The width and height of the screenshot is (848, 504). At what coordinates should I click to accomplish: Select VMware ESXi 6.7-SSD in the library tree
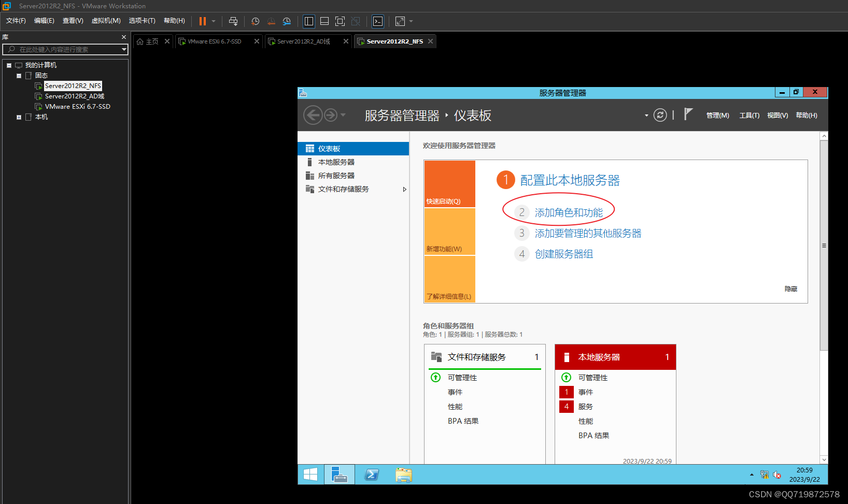coord(77,107)
